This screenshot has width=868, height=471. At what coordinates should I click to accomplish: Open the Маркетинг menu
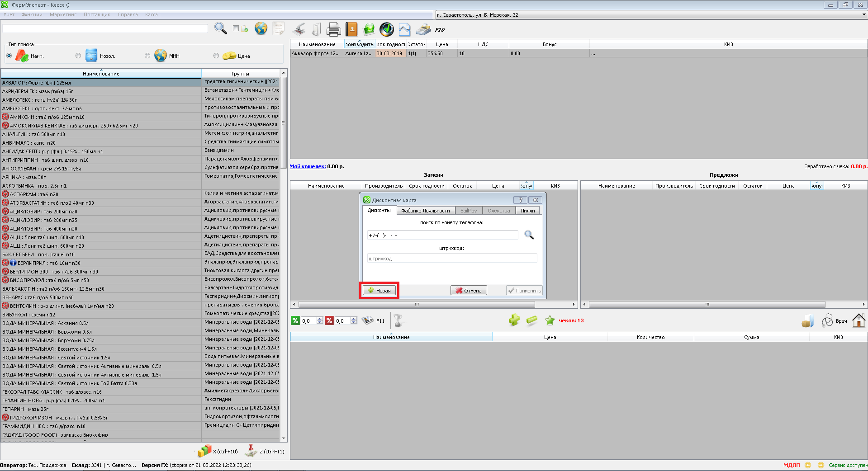click(63, 14)
